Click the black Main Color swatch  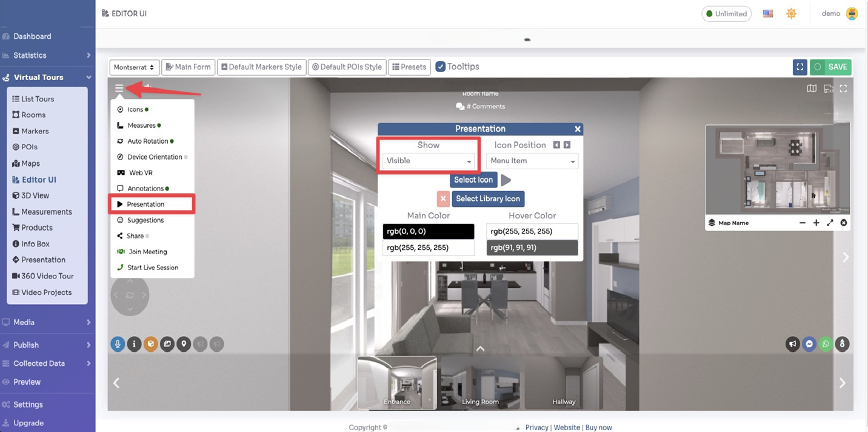click(429, 231)
